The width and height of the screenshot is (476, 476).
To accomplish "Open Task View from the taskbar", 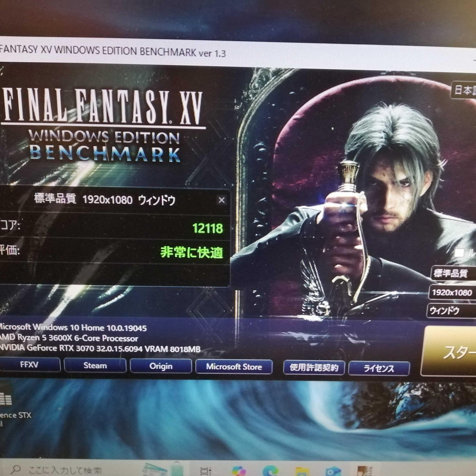I will (206, 471).
